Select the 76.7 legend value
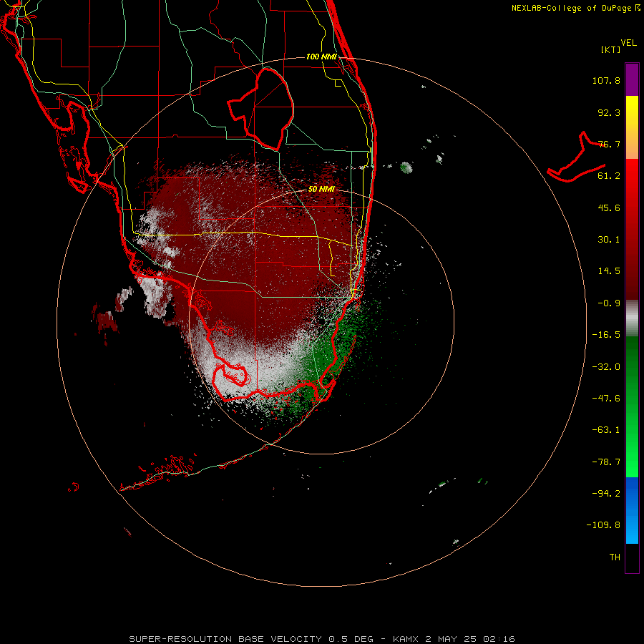 click(609, 144)
